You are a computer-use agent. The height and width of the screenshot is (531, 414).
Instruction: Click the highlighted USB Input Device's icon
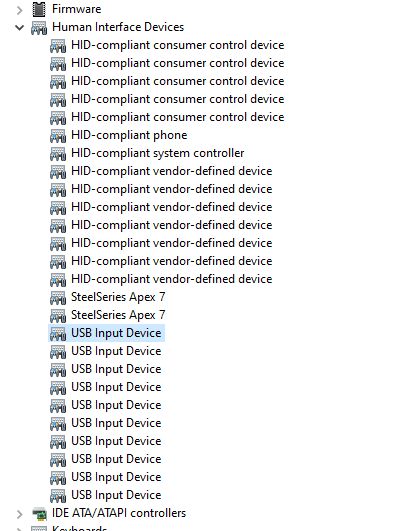[58, 333]
